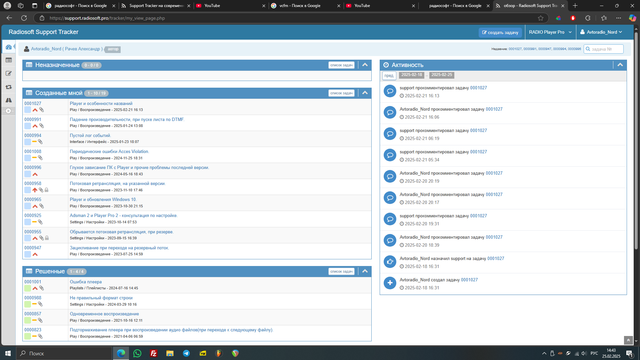This screenshot has width=640, height=360.
Task: Go back in the browser
Action: 9,18
